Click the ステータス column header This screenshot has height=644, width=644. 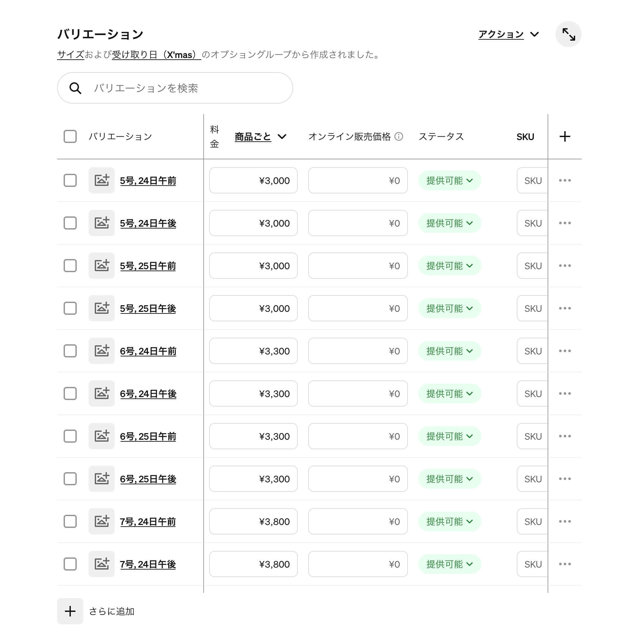(x=441, y=137)
